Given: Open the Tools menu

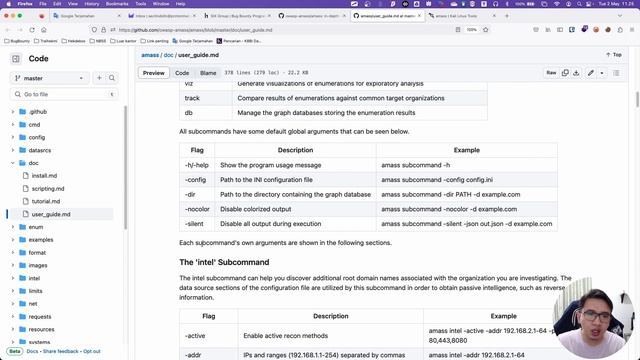Looking at the screenshot, I should coord(140,4).
